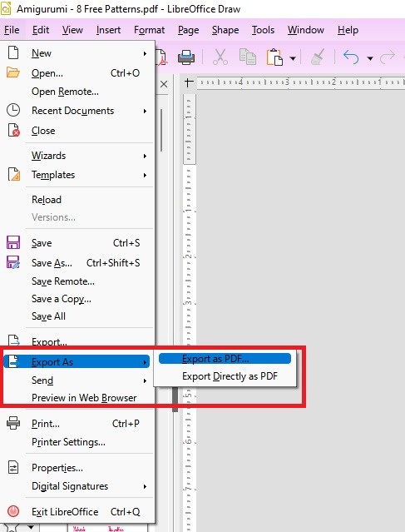Click Save All menu entry
The image size is (405, 532).
click(77, 316)
